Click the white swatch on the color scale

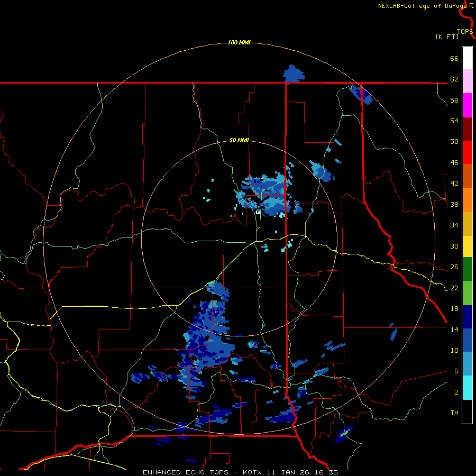(x=467, y=58)
